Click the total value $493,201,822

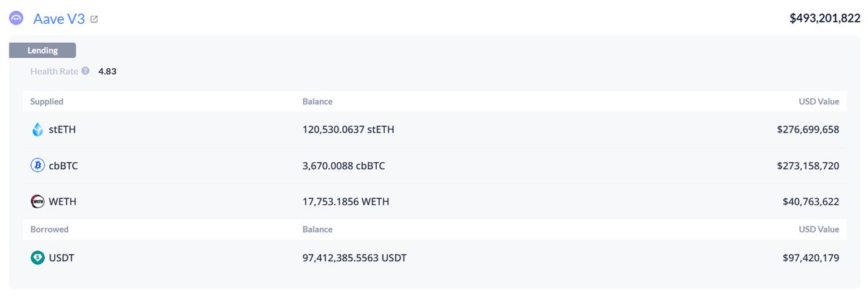(814, 18)
